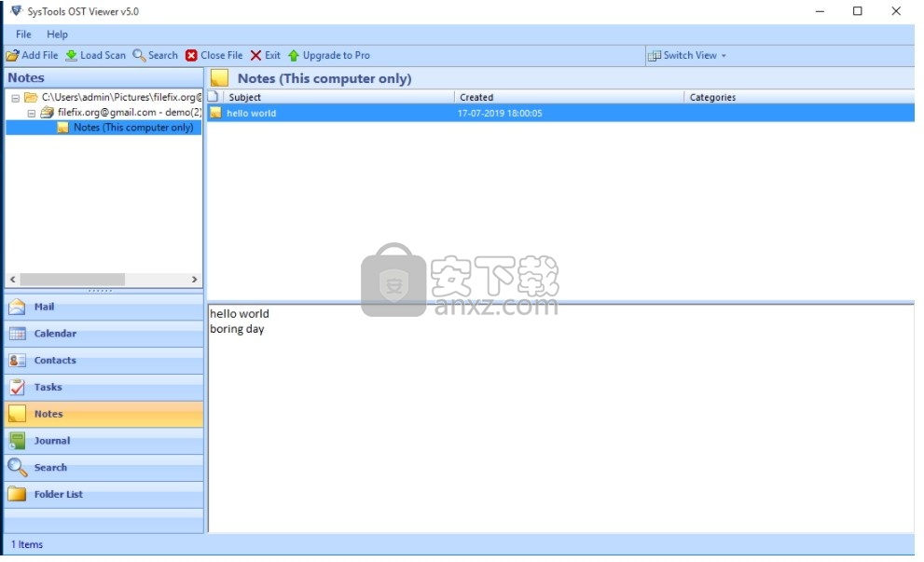Screen dimensions: 924x562
Task: Open the Folder List section label
Action: (59, 494)
